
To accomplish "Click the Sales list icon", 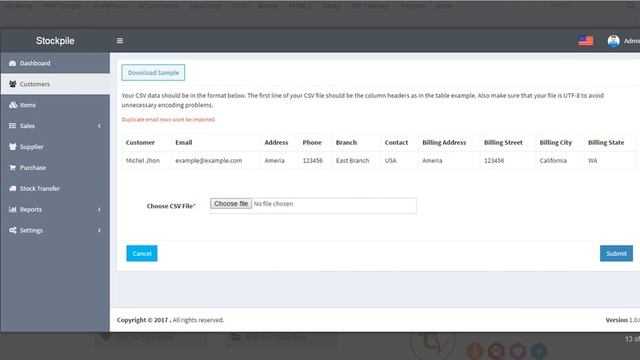I will pos(13,126).
